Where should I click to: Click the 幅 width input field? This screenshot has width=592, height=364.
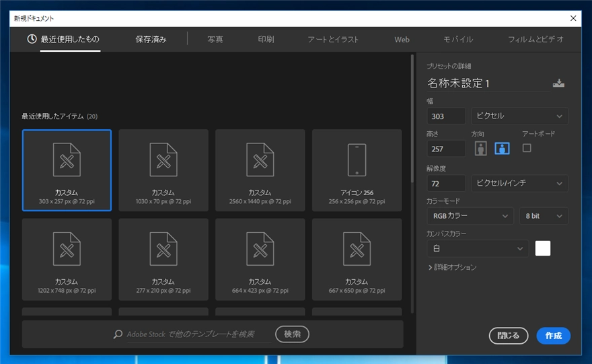446,116
